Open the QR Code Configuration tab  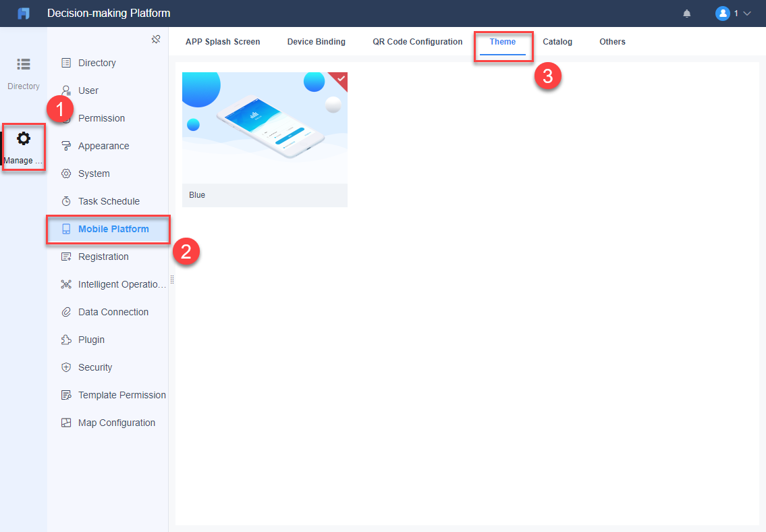417,41
